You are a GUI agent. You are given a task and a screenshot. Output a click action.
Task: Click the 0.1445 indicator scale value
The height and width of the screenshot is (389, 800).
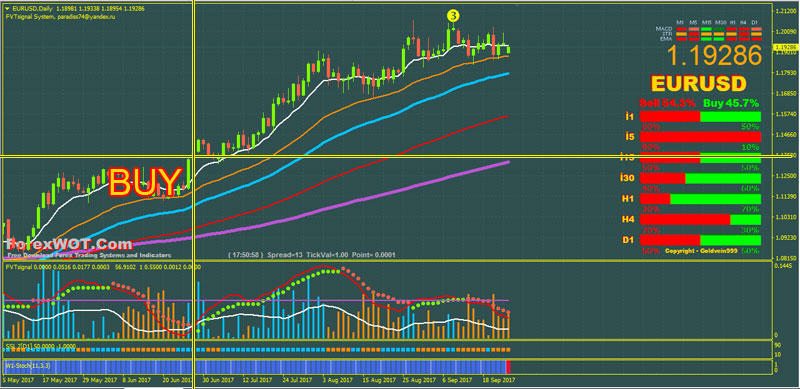tap(784, 266)
